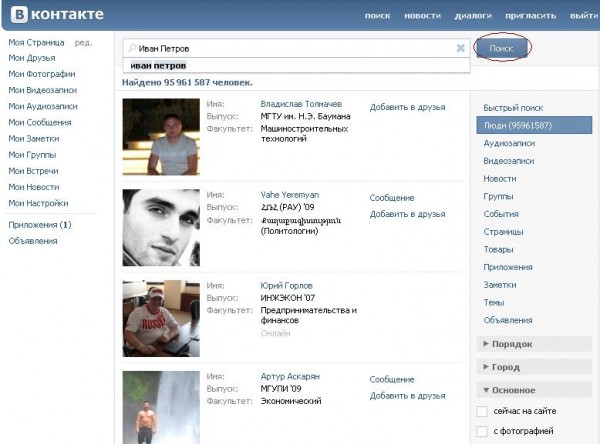Click the VKontakte logo
The width and height of the screenshot is (600, 444).
pyautogui.click(x=57, y=15)
